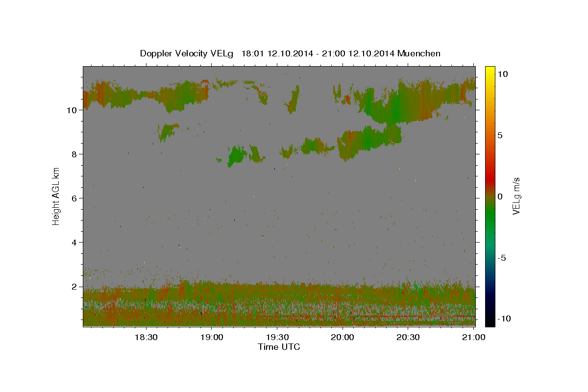Click the '20:00' time axis label

343,338
